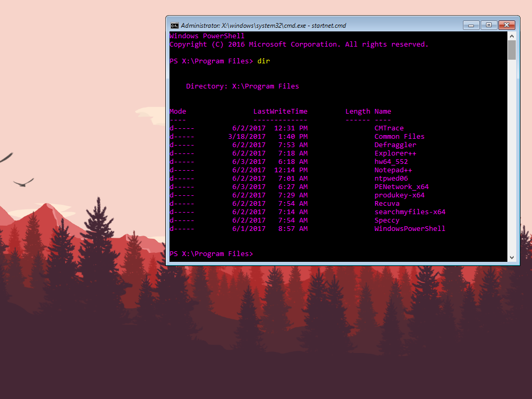Screen dimensions: 532x399
Task: Click the console vertical scrollbar thumb
Action: click(512, 50)
